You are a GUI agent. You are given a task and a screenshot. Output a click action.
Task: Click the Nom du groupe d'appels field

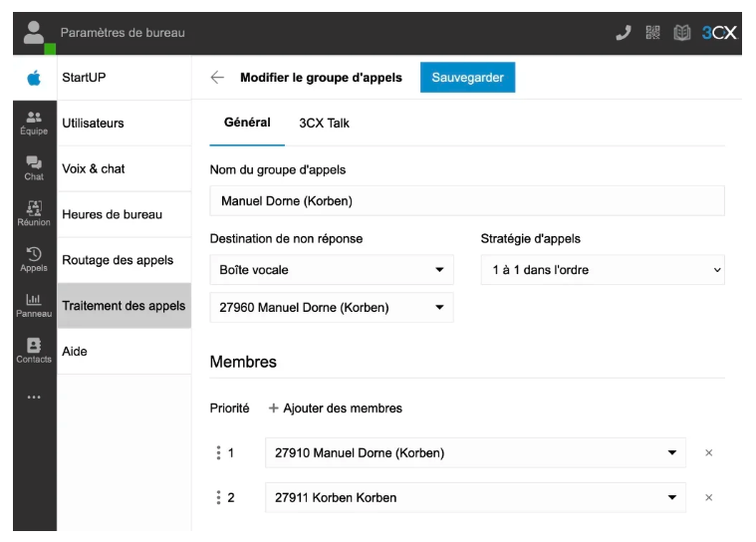click(467, 201)
